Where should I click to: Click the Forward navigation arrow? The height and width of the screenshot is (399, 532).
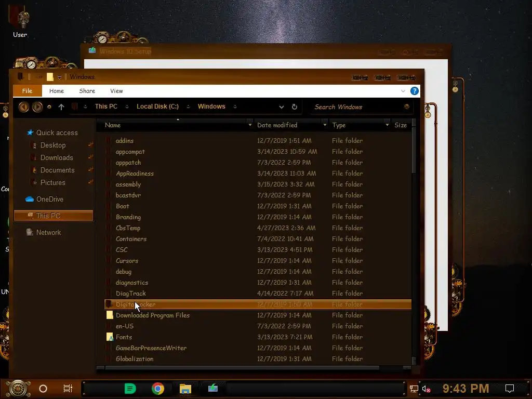[x=37, y=107]
